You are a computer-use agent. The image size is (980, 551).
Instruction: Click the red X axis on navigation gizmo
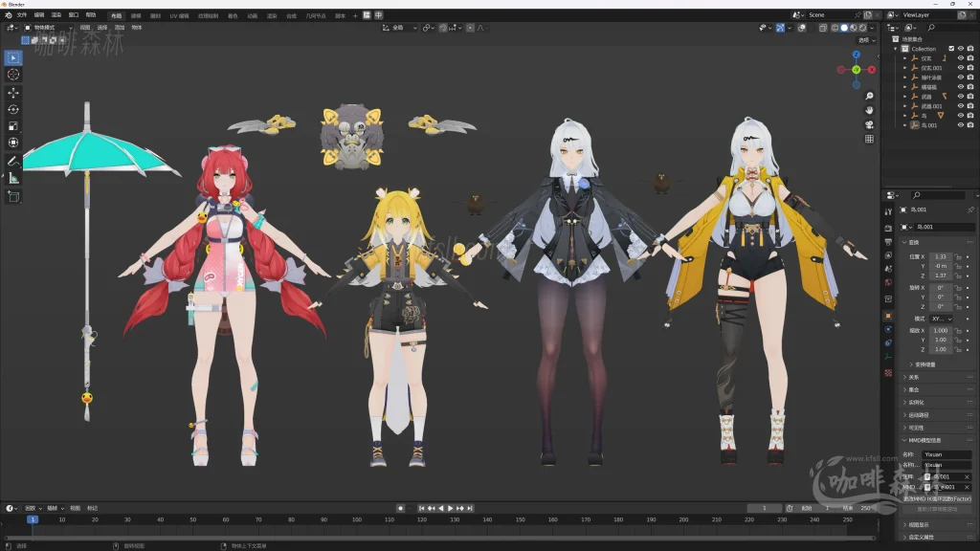871,70
